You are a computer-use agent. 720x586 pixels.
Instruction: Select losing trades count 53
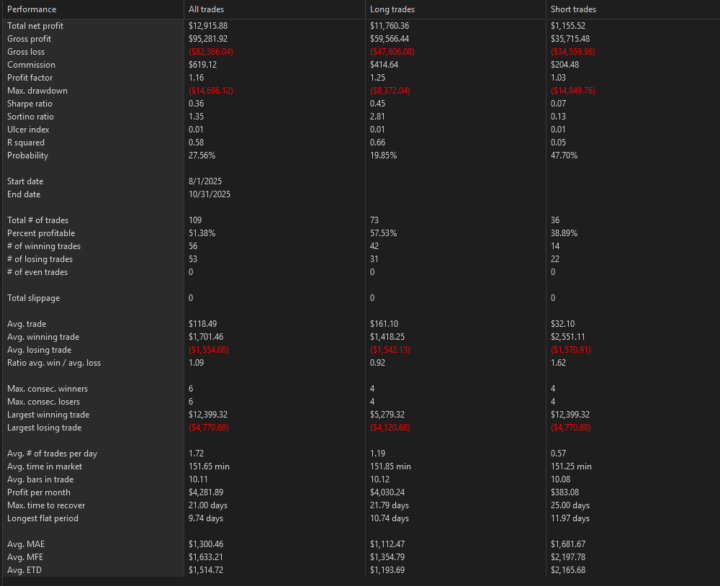click(193, 259)
